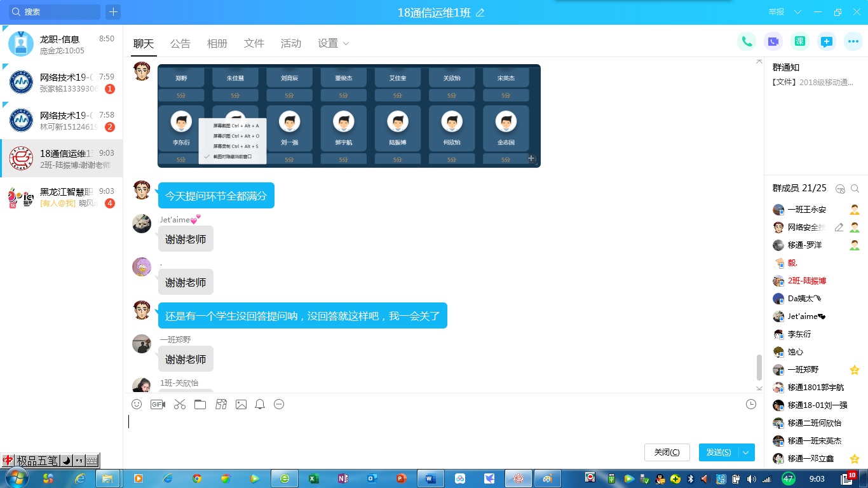Image resolution: width=868 pixels, height=488 pixels.
Task: Search group members with magnifier icon
Action: pos(855,189)
